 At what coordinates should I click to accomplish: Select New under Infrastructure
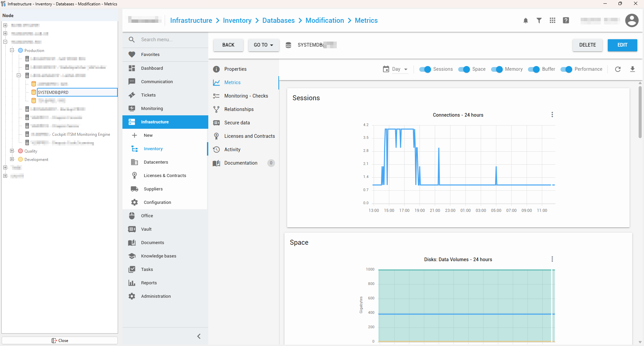[165, 135]
